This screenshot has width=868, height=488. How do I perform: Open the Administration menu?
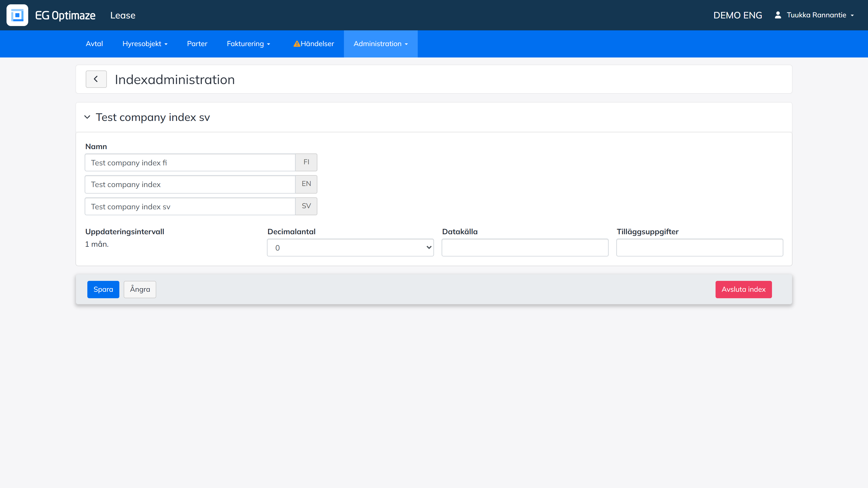point(380,44)
